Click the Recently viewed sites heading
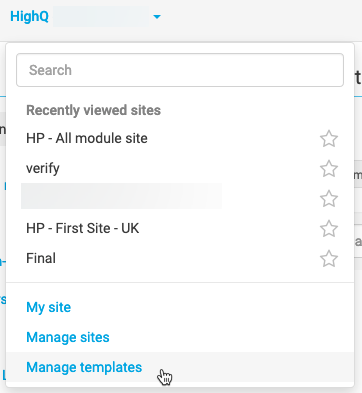This screenshot has height=393, width=362. click(93, 110)
